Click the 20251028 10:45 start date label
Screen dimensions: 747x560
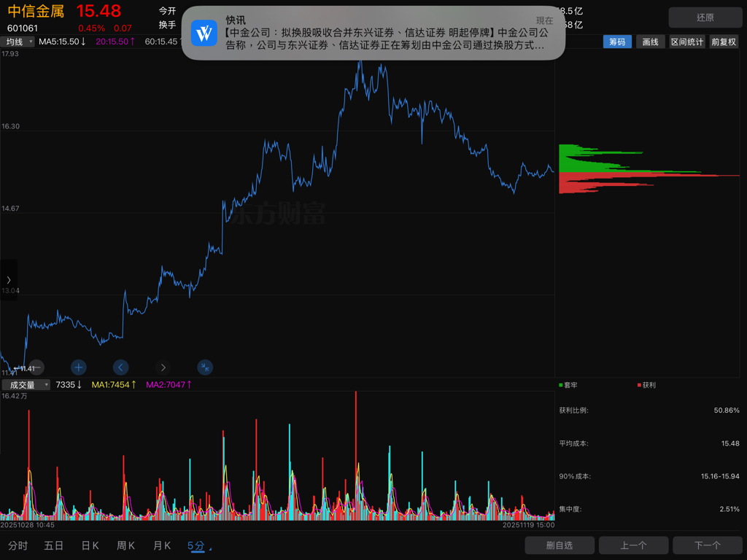pos(27,525)
